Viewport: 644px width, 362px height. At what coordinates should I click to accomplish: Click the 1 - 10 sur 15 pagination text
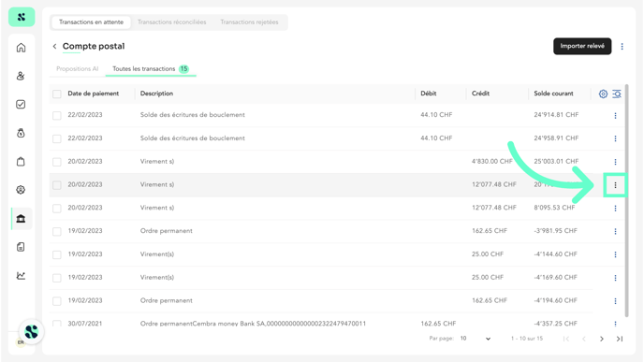coord(527,339)
